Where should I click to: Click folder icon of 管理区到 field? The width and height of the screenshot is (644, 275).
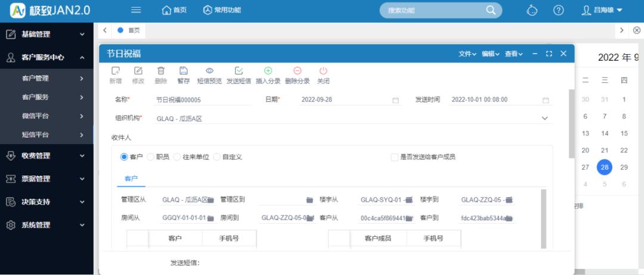309,200
